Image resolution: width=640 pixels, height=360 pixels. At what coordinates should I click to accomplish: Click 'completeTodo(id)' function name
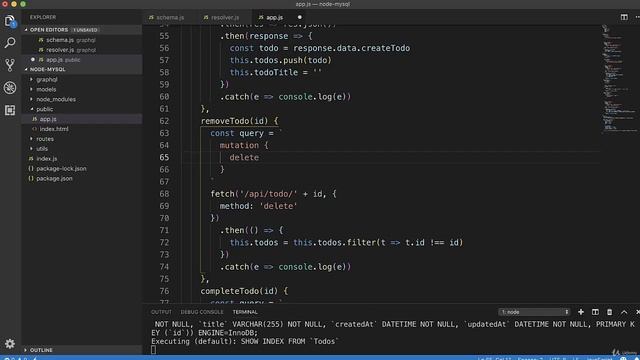tap(239, 291)
